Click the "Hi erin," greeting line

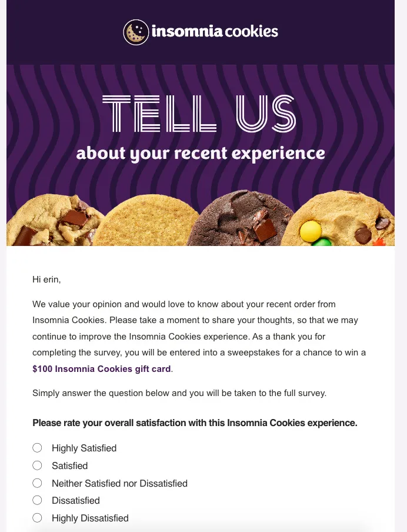point(46,280)
